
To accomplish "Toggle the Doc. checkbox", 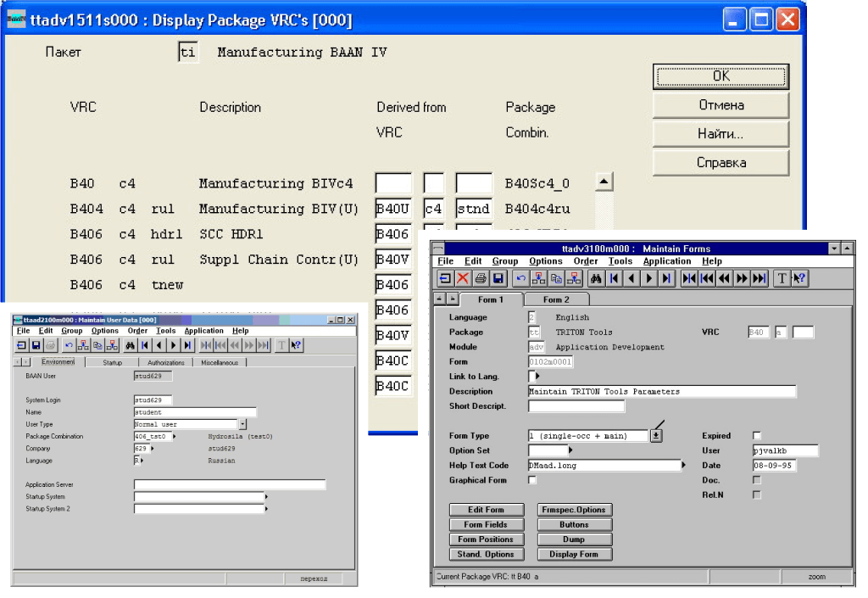I will (757, 480).
